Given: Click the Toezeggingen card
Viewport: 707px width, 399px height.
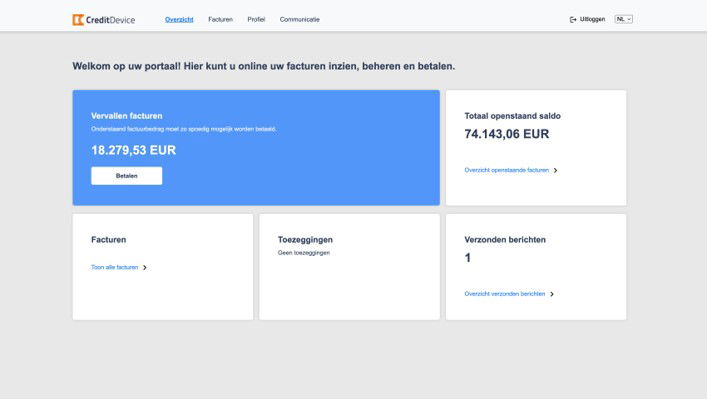Looking at the screenshot, I should pyautogui.click(x=349, y=267).
